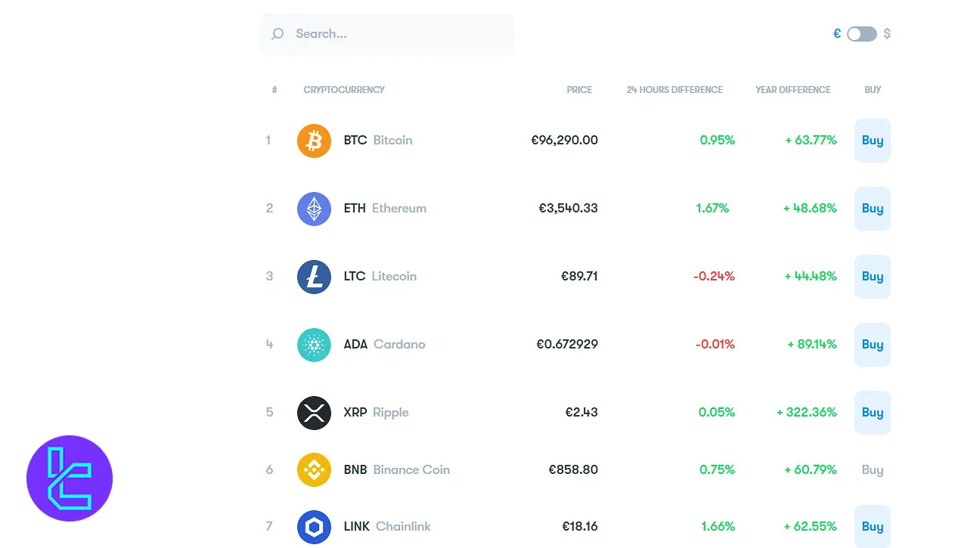Toggle the currency switch to dollars
980x548 pixels.
(x=861, y=33)
